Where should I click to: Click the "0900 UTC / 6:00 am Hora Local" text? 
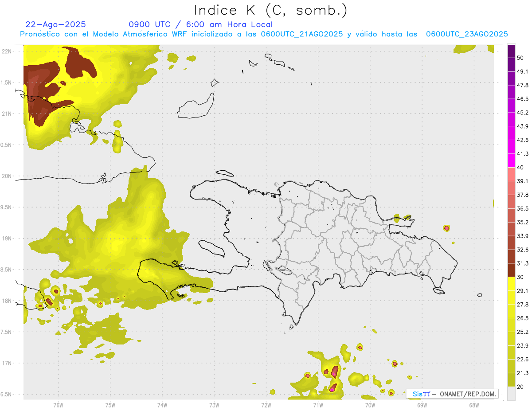[x=201, y=24]
